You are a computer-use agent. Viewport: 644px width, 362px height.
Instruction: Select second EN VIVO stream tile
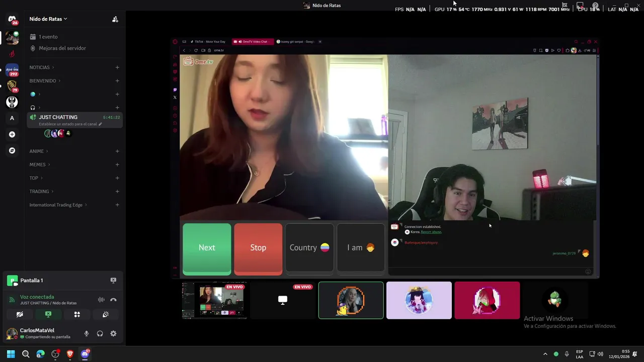[x=283, y=300]
